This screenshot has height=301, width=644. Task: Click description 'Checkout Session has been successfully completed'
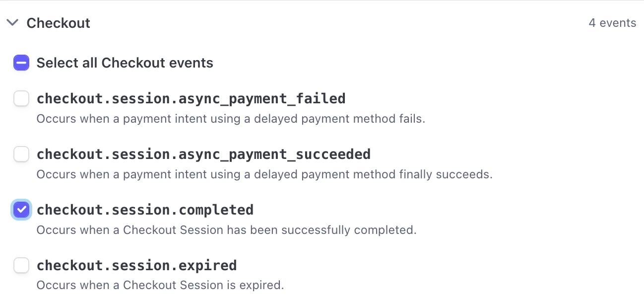pos(226,230)
